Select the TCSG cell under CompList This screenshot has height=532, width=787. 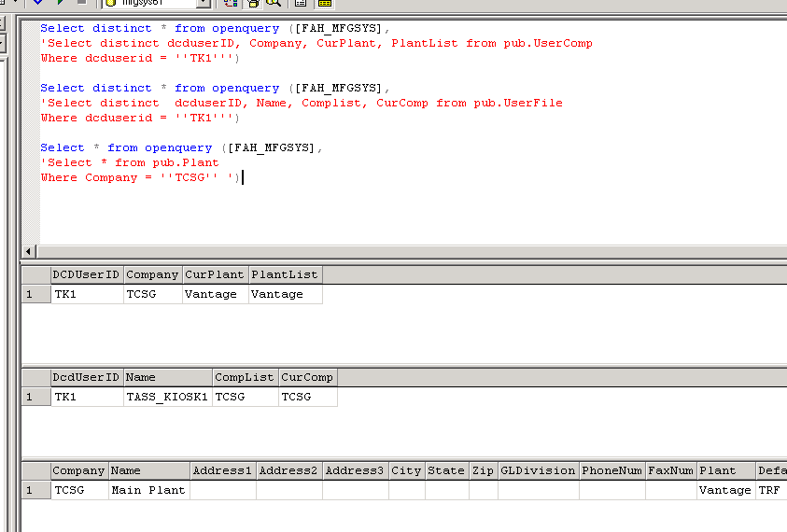(x=246, y=397)
